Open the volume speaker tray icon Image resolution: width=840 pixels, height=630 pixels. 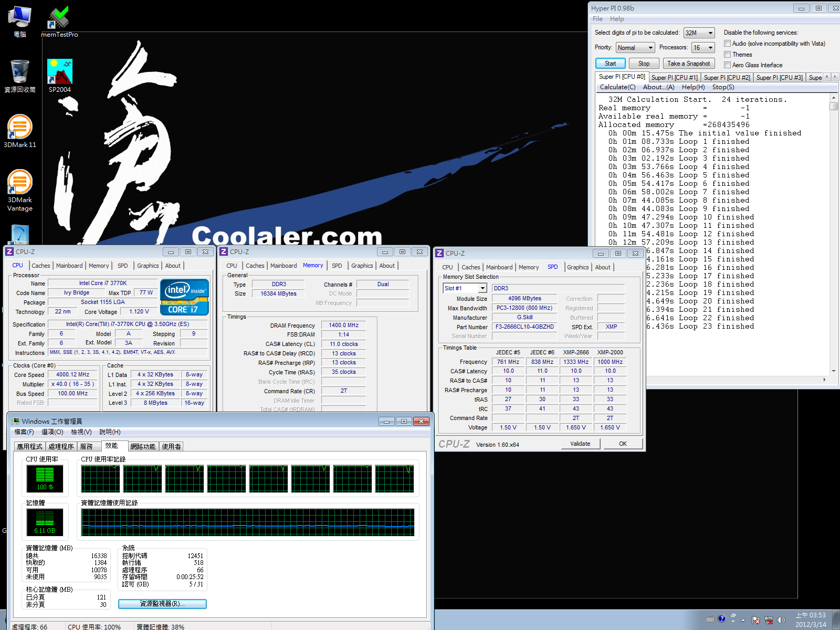[781, 620]
